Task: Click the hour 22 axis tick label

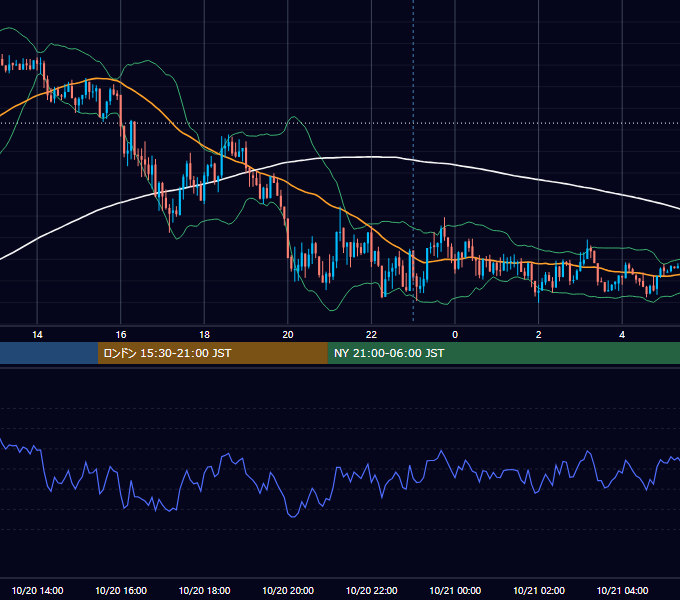Action: pyautogui.click(x=371, y=335)
